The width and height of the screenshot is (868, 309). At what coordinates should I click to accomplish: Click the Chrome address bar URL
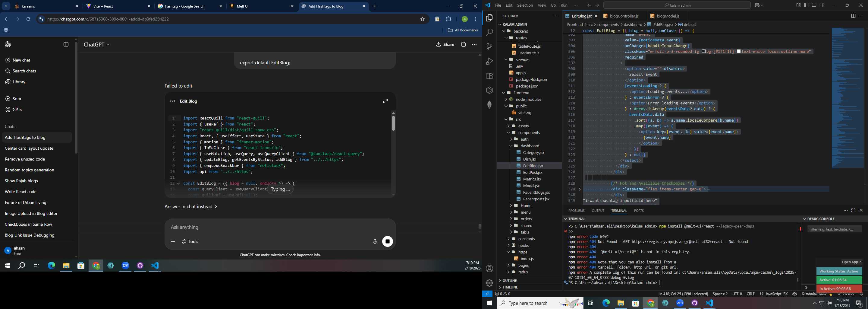coord(108,19)
